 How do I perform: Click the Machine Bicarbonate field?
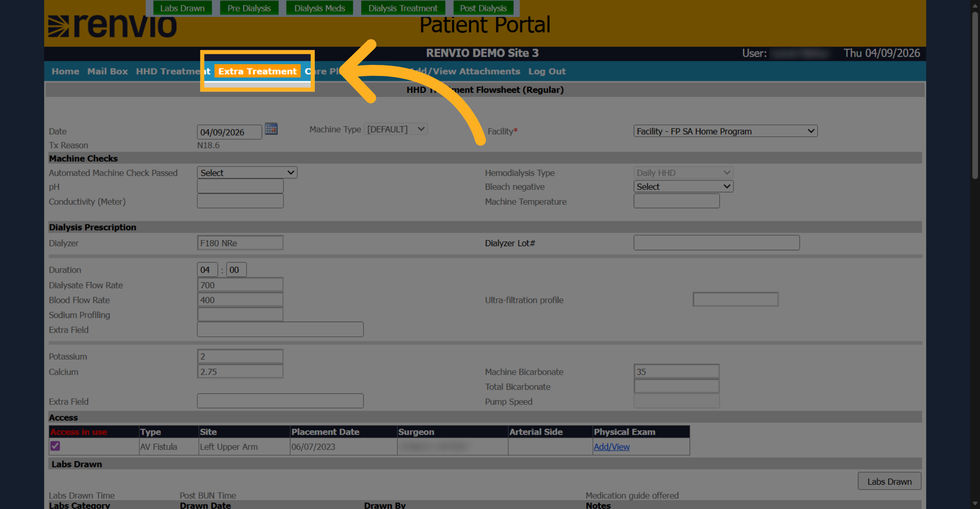[677, 371]
